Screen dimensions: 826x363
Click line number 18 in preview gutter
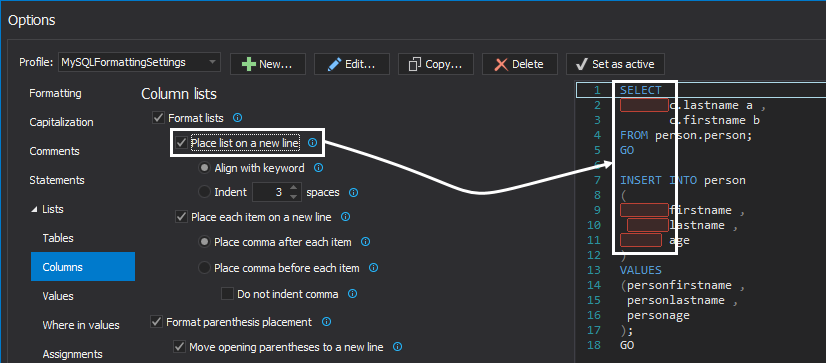(594, 345)
